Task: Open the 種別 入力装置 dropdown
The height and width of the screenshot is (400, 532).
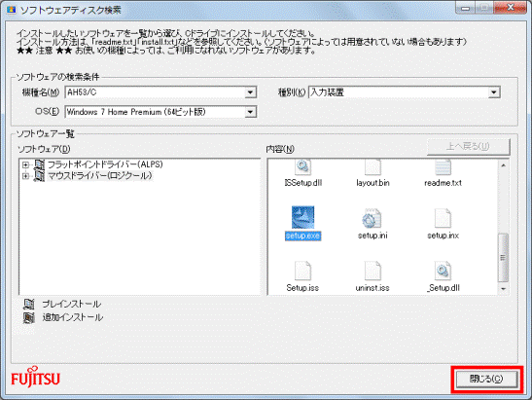Action: (x=494, y=92)
